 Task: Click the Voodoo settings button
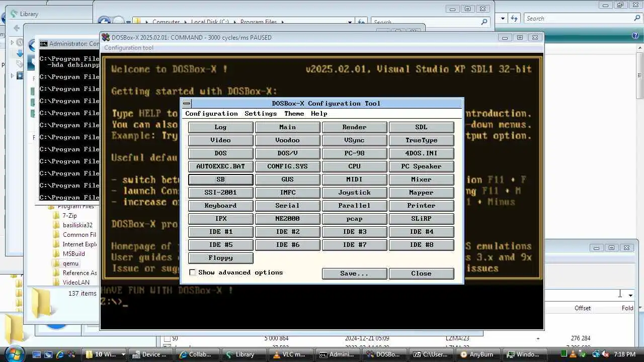tap(287, 140)
